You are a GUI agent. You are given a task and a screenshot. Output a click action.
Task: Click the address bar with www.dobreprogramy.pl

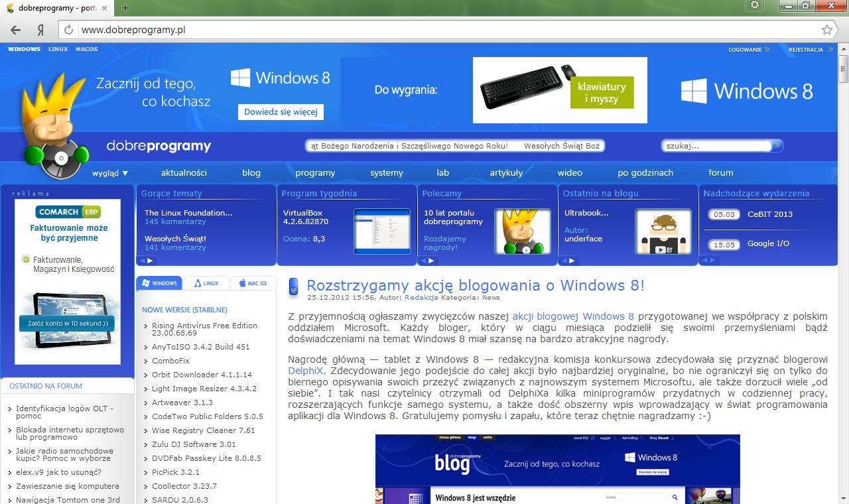pyautogui.click(x=448, y=30)
